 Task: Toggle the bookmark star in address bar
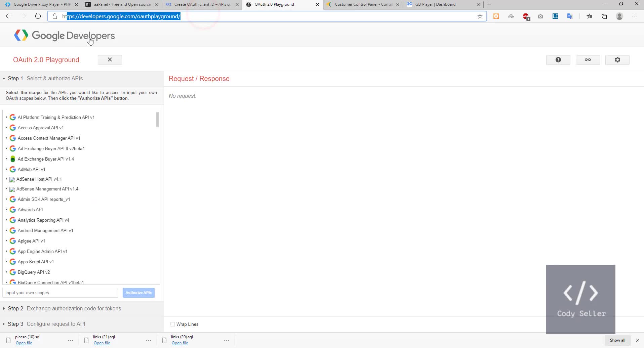coord(480,16)
